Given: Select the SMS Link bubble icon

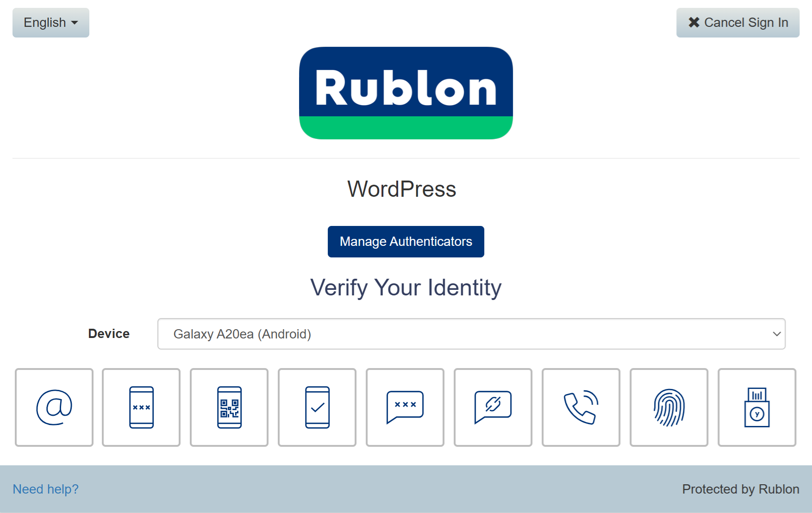Looking at the screenshot, I should pos(493,407).
